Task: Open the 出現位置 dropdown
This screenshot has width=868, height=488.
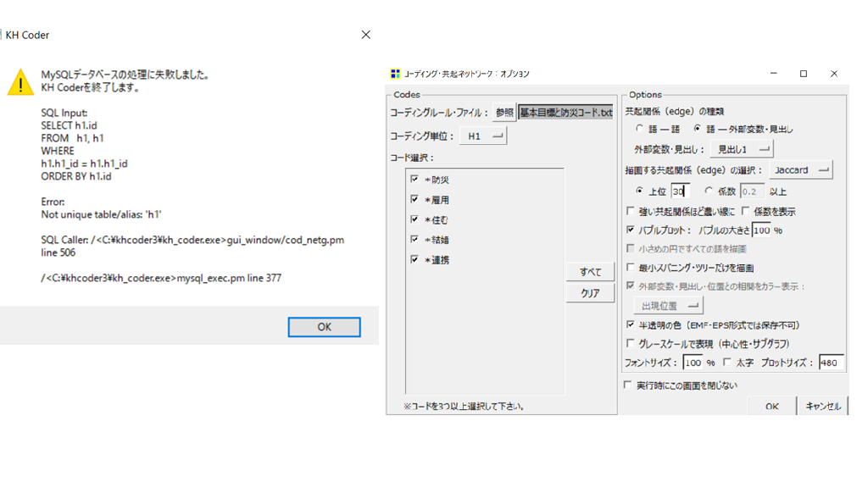Action: coord(668,305)
